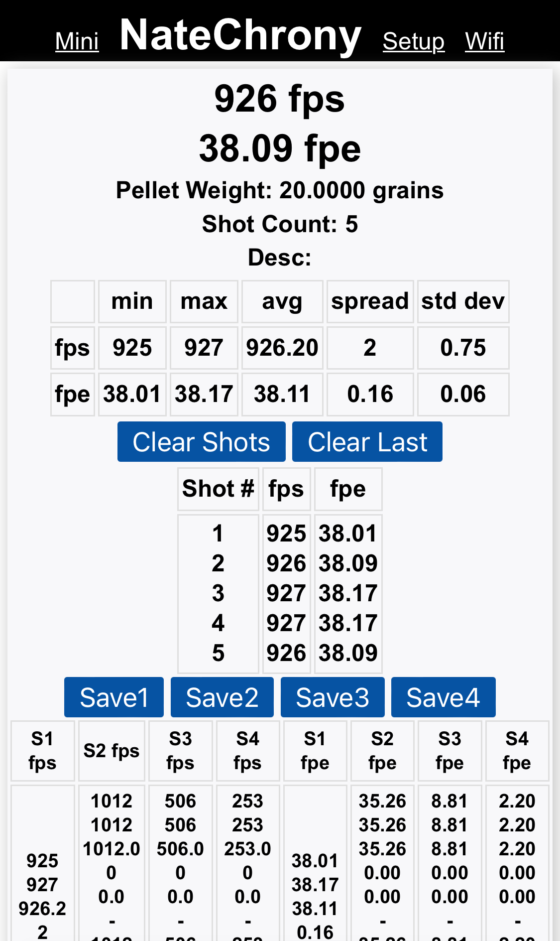Click the Pellet Weight 20.0000 grains text
Screen dimensions: 560x941
(280, 190)
